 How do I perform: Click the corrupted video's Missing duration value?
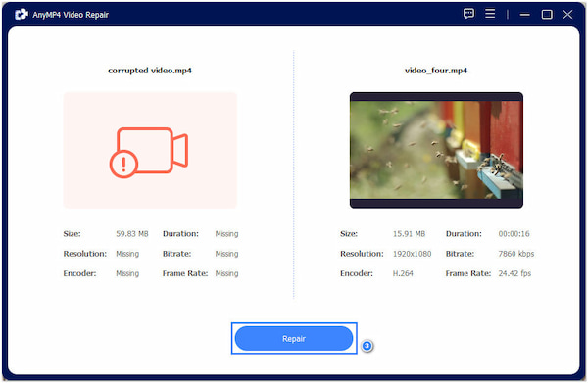tap(226, 234)
